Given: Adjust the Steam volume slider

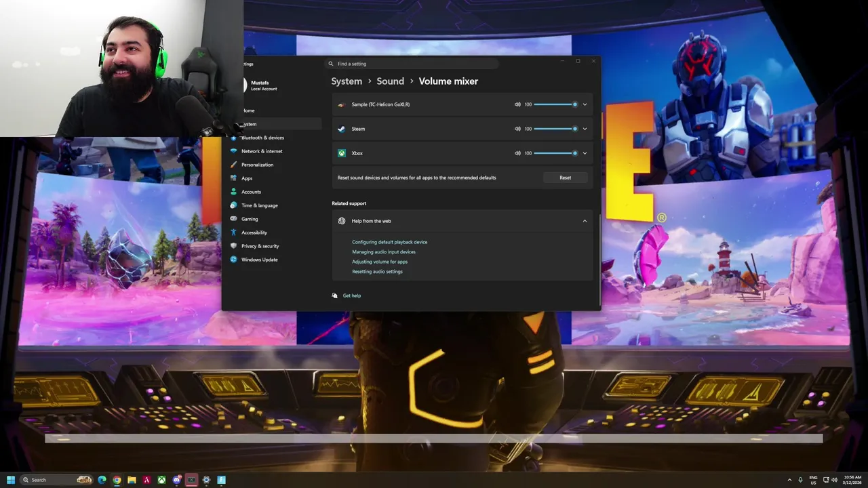Looking at the screenshot, I should (555, 129).
